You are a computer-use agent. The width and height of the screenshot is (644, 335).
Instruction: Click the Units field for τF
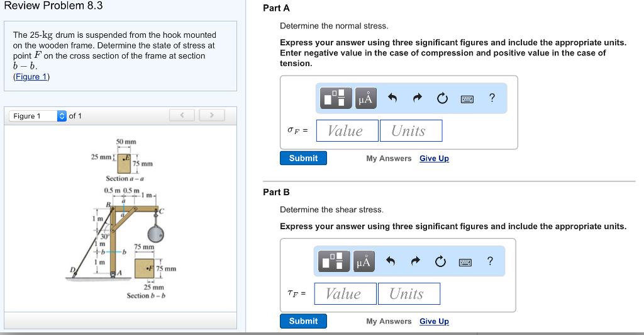click(408, 294)
